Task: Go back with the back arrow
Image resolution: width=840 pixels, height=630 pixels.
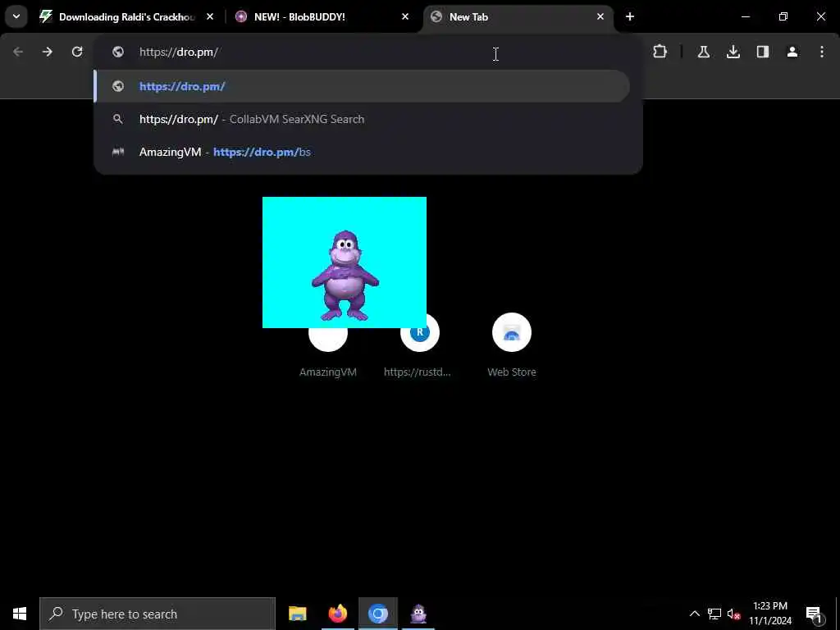Action: tap(18, 52)
